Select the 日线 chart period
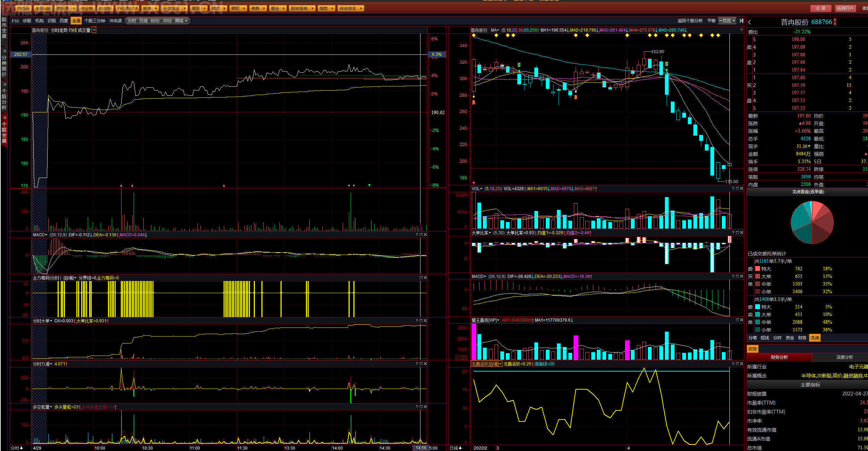The height and width of the screenshot is (451, 868). coord(143,21)
